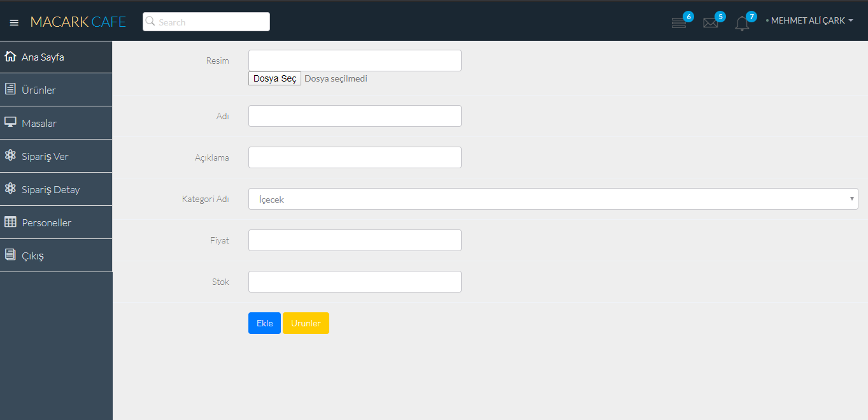Viewport: 868px width, 420px height.
Task: Open the Ana Sayfa menu item
Action: click(56, 57)
